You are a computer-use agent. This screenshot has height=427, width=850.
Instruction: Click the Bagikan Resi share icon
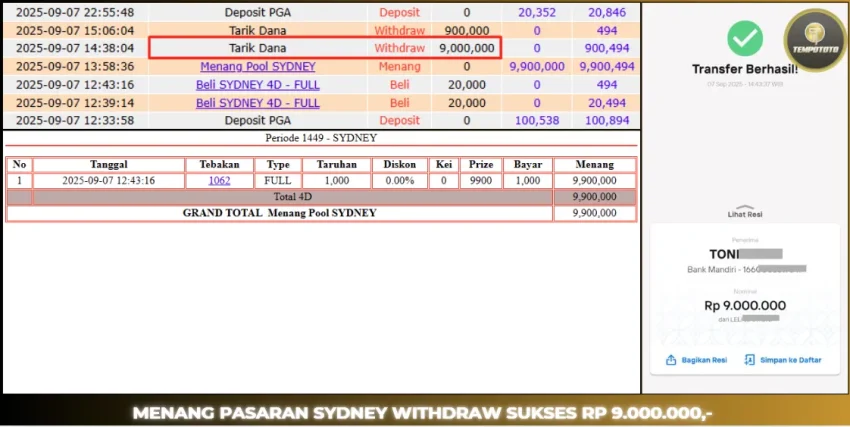click(x=671, y=360)
